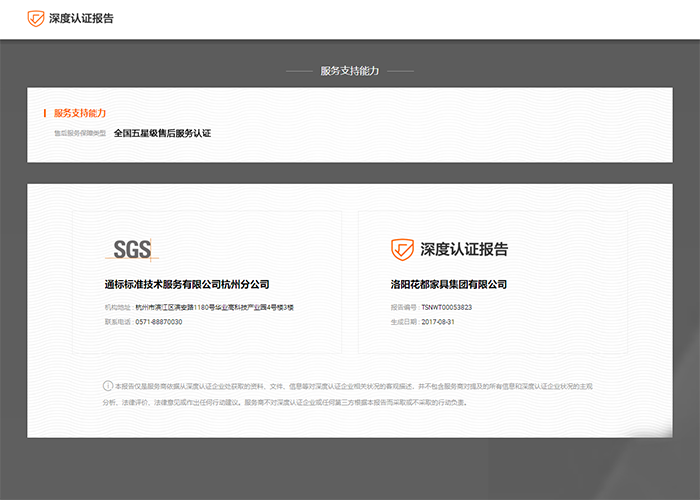Click report number TSNWT00053823

coord(446,307)
